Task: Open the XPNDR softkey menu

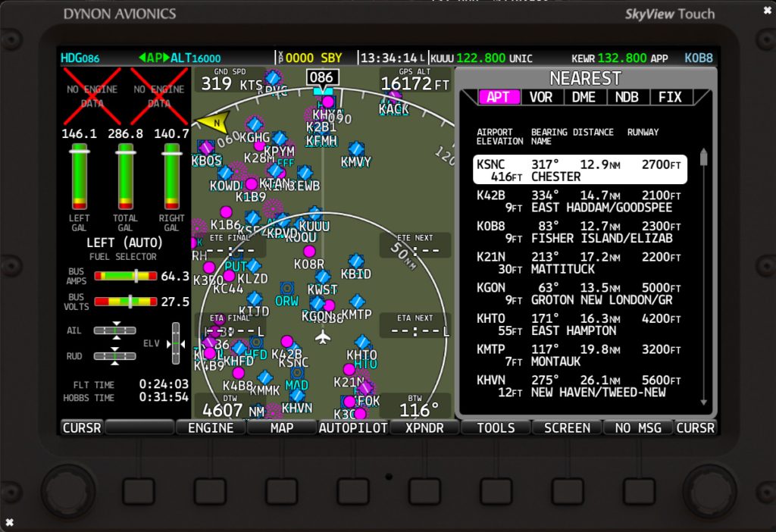Action: pyautogui.click(x=424, y=427)
